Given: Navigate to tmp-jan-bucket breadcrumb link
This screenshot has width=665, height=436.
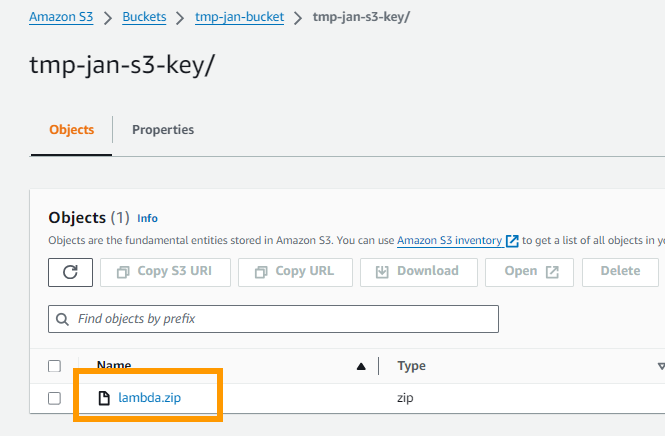Looking at the screenshot, I should (239, 17).
